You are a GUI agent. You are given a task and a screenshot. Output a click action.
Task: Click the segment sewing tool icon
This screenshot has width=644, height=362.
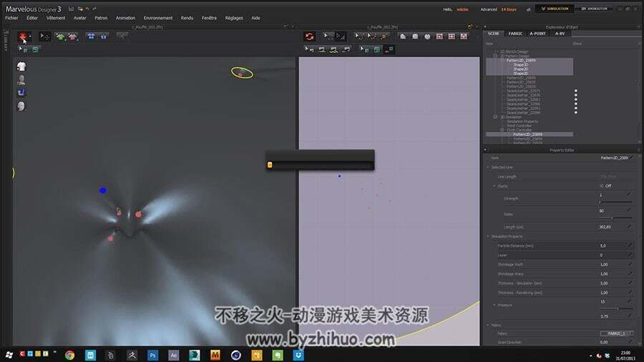(322, 49)
